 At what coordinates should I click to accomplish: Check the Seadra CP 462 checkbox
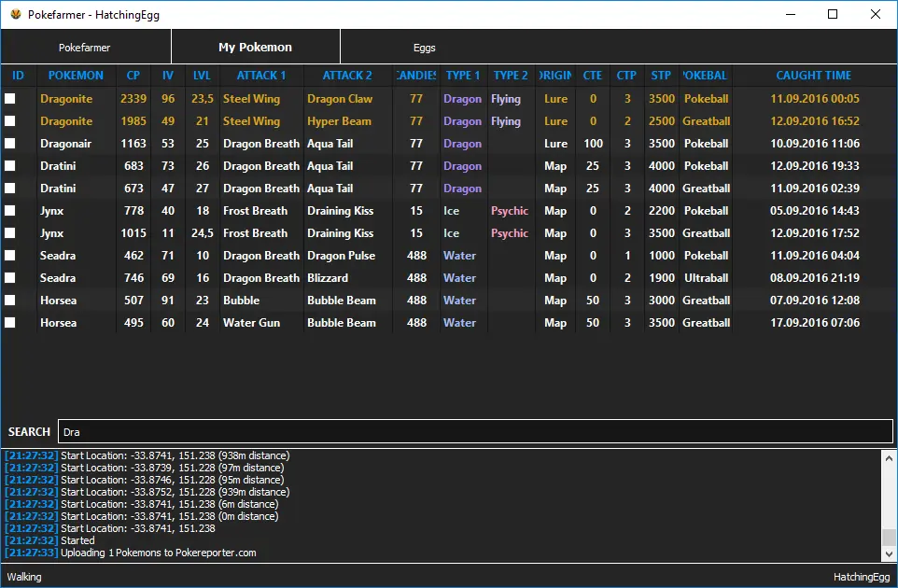(9, 255)
